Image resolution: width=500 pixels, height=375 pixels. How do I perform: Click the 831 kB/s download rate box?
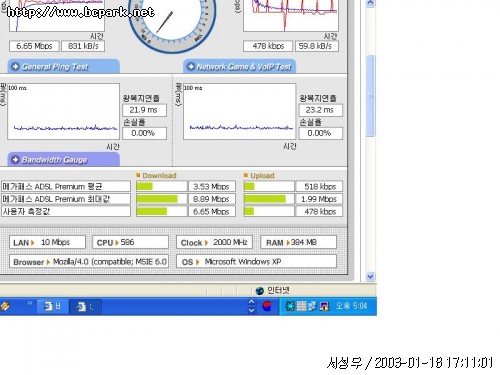click(83, 46)
